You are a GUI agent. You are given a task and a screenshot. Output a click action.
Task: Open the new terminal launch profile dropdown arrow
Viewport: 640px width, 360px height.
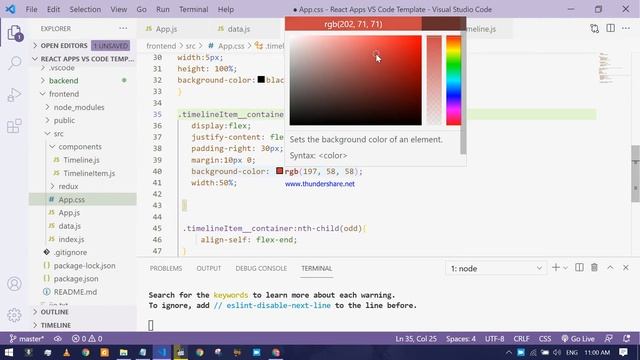(566, 268)
